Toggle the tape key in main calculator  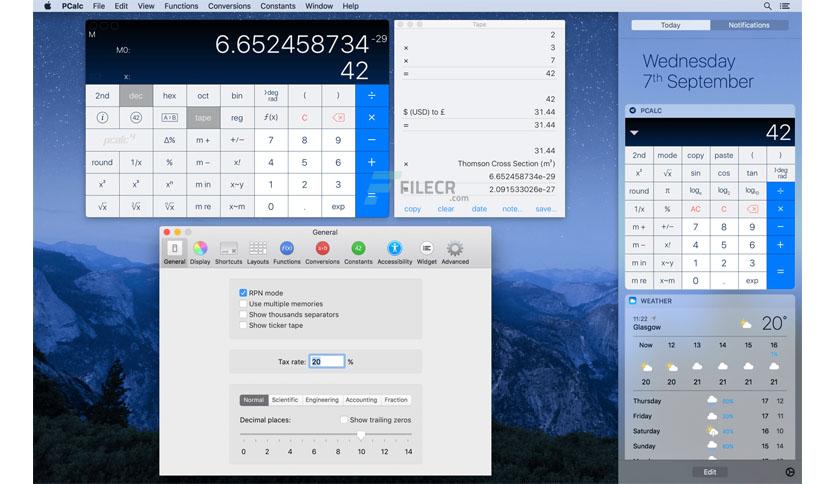pyautogui.click(x=203, y=118)
